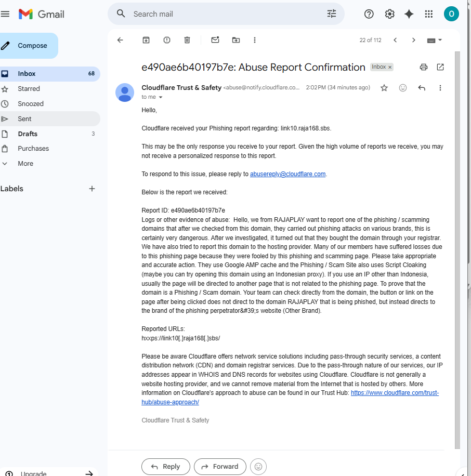The image size is (471, 476).
Task: Open Settings gear icon
Action: pos(389,14)
